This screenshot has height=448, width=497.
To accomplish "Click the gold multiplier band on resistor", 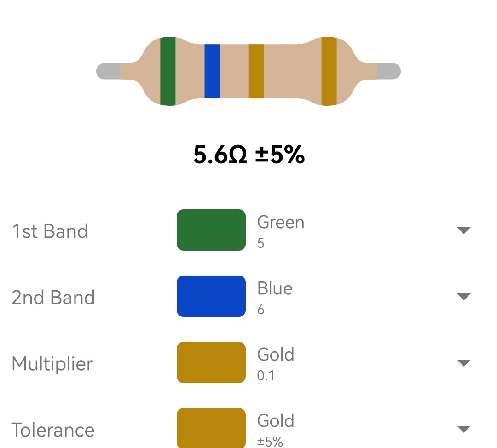I will click(256, 71).
